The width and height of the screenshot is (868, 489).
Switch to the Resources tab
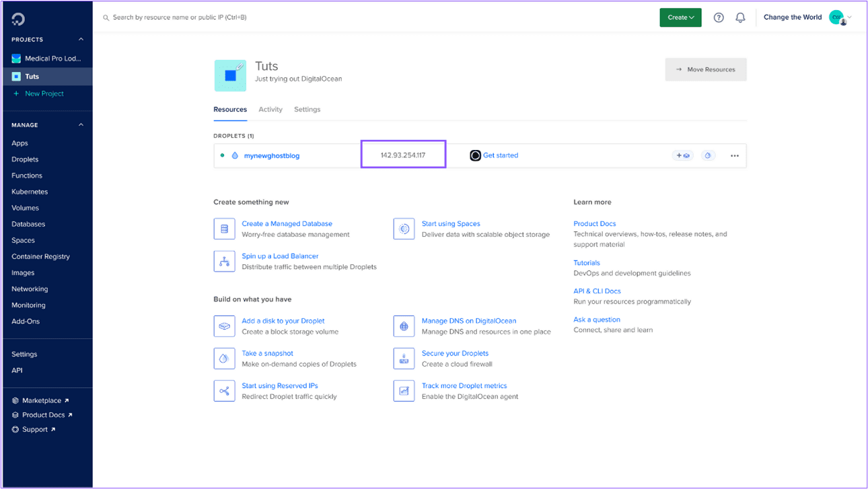click(230, 109)
